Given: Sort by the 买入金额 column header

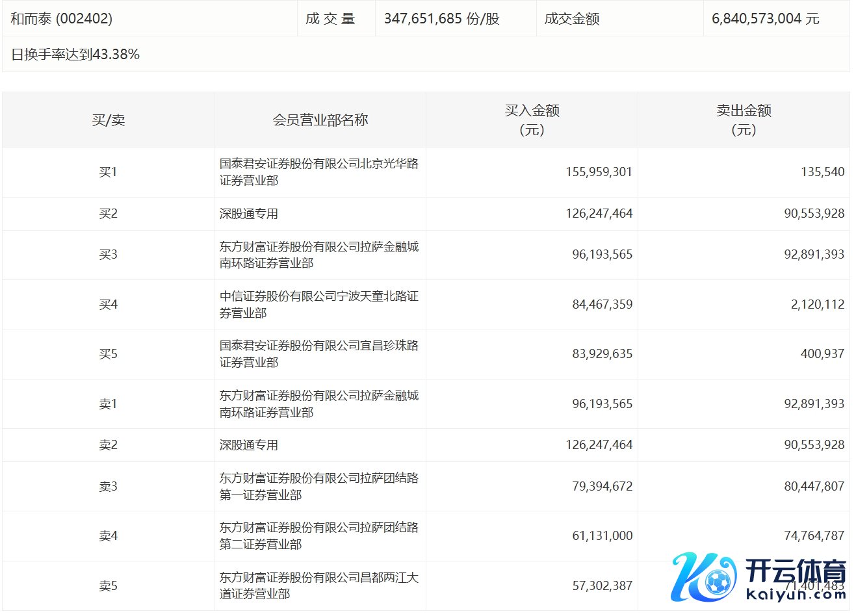Looking at the screenshot, I should click(532, 120).
